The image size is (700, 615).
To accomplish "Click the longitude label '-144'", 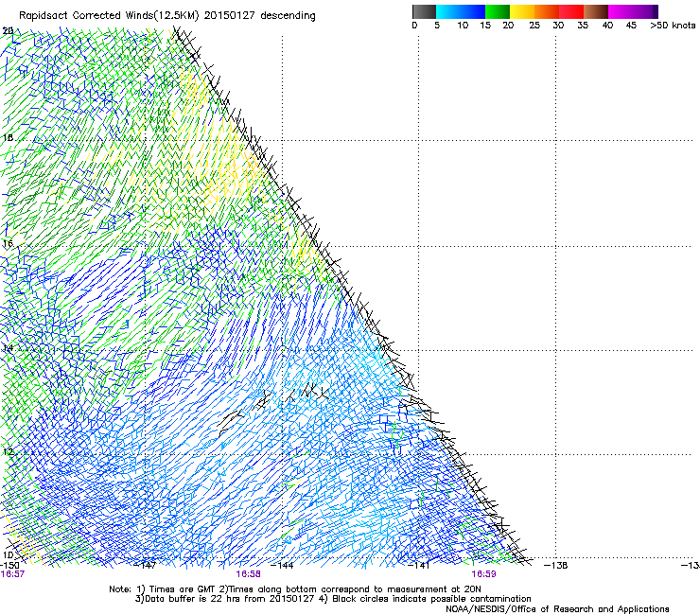I will [x=283, y=566].
